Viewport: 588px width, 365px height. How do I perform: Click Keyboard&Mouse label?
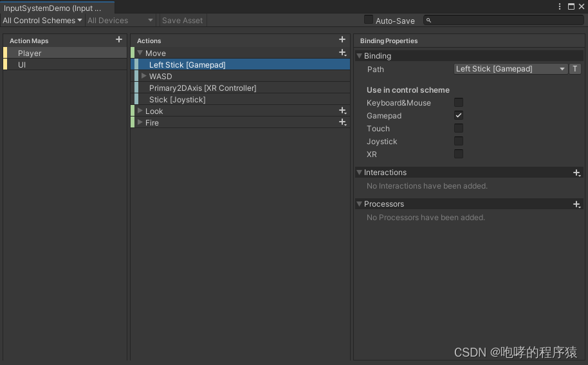(x=399, y=103)
